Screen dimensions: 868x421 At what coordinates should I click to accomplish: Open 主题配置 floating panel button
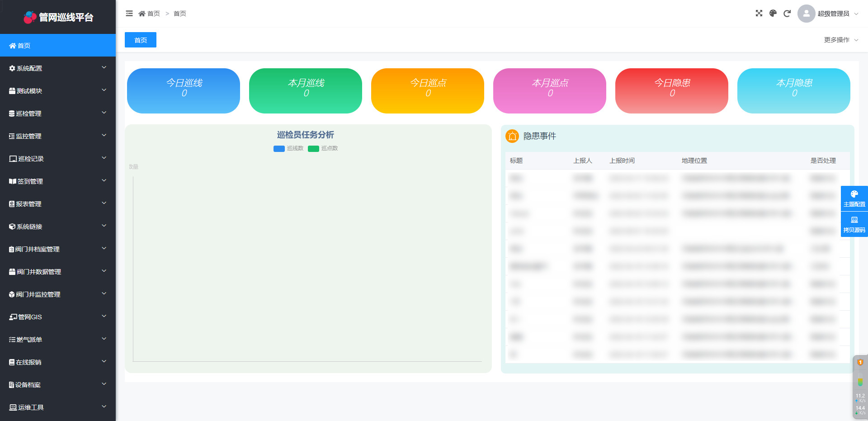854,199
